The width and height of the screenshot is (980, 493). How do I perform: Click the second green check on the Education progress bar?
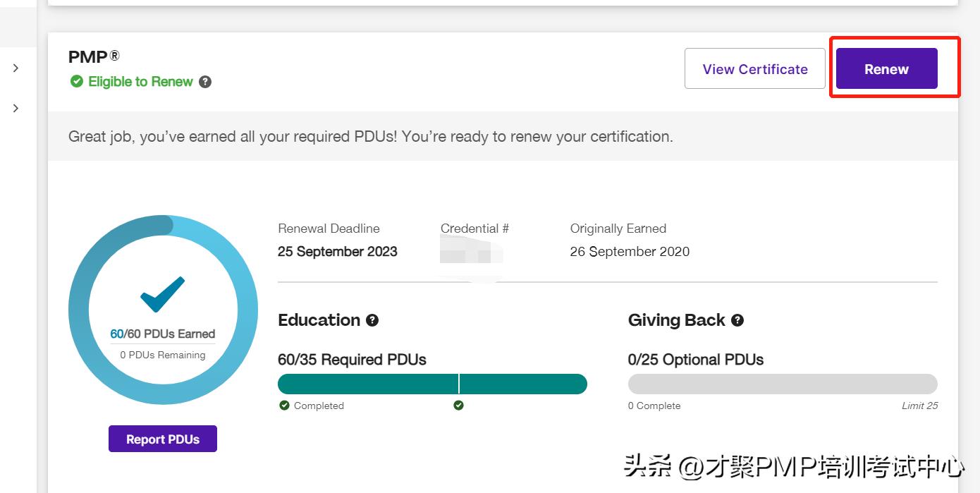click(459, 406)
